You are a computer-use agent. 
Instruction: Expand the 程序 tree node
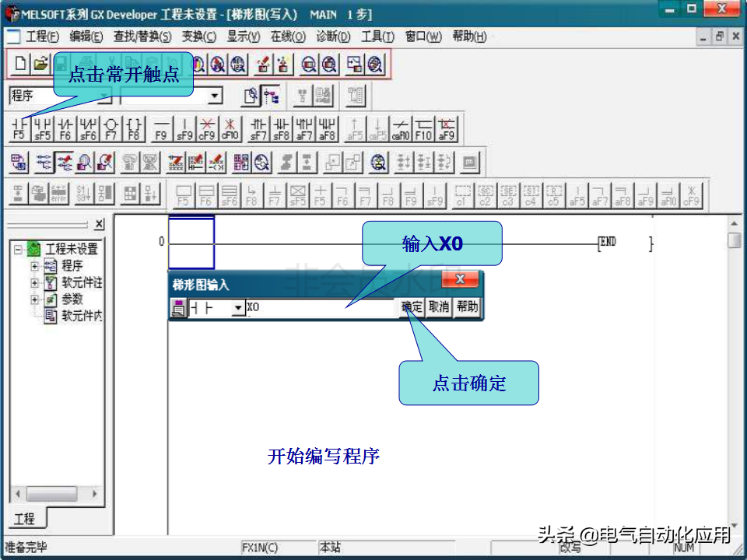coord(34,266)
